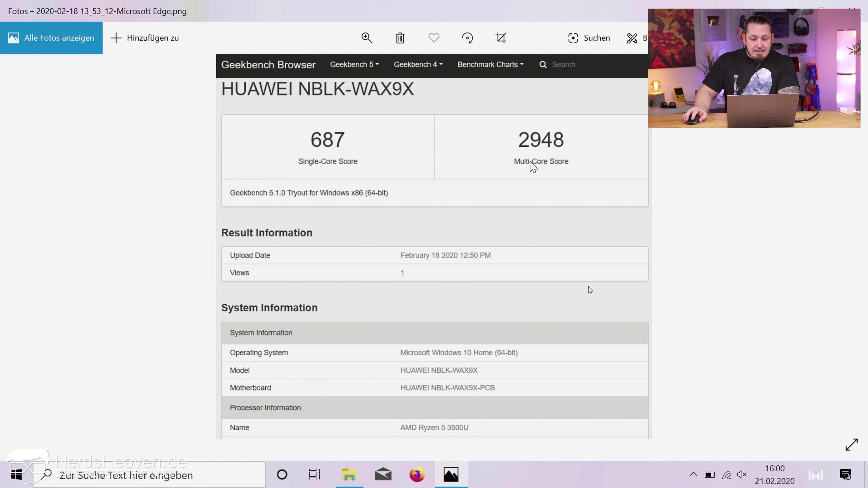Viewport: 868px width, 488px height.
Task: Click Operating System label
Action: 259,353
